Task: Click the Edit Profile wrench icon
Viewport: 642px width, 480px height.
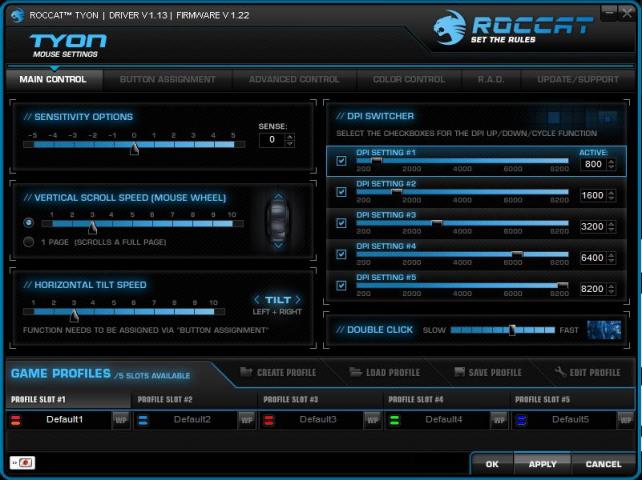Action: pos(560,372)
